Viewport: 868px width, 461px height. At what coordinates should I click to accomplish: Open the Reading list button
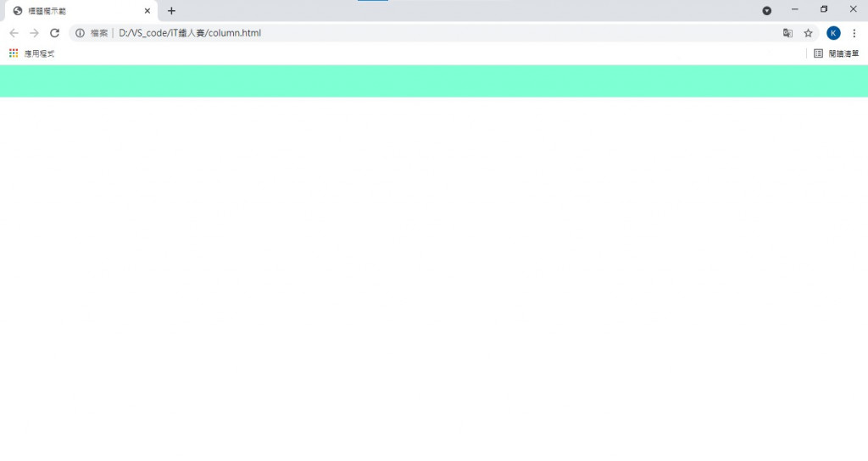[836, 53]
